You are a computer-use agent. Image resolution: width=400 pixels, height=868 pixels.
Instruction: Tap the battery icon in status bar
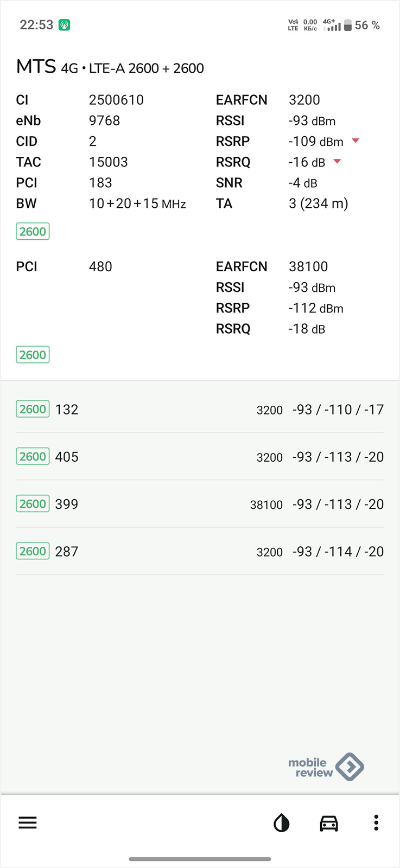click(348, 25)
